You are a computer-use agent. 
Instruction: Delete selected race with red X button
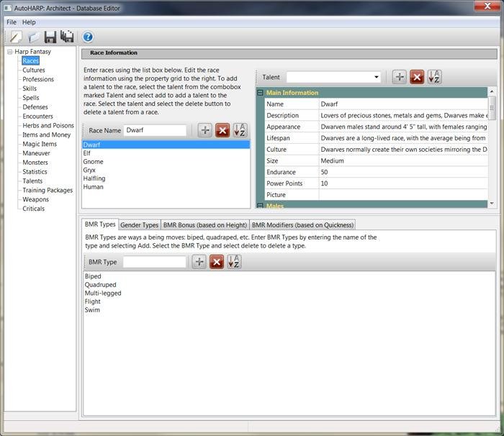[222, 130]
